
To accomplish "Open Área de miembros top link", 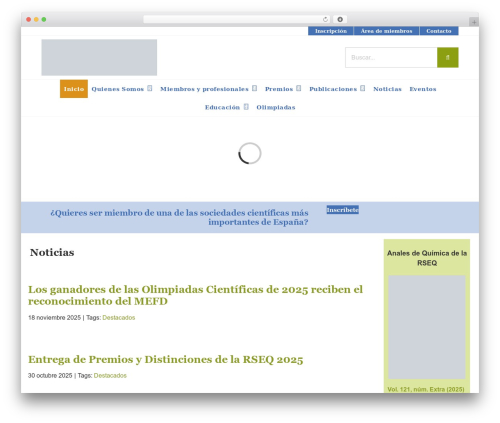I will tap(386, 31).
